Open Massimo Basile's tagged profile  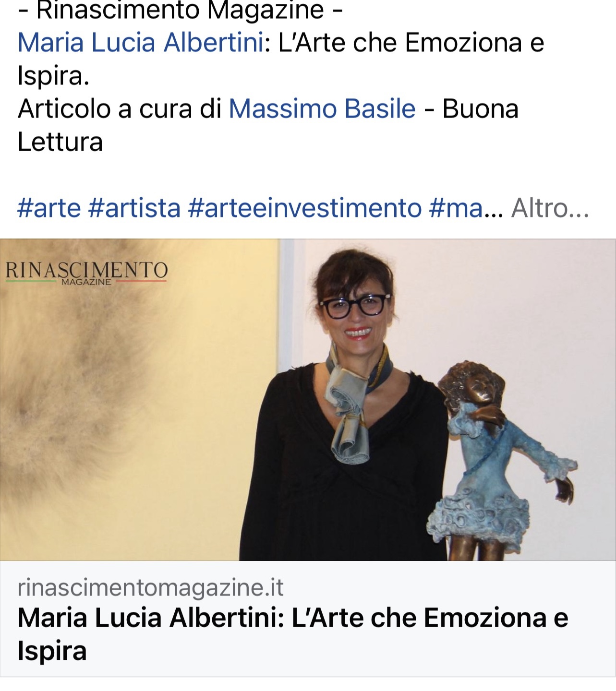pos(322,109)
